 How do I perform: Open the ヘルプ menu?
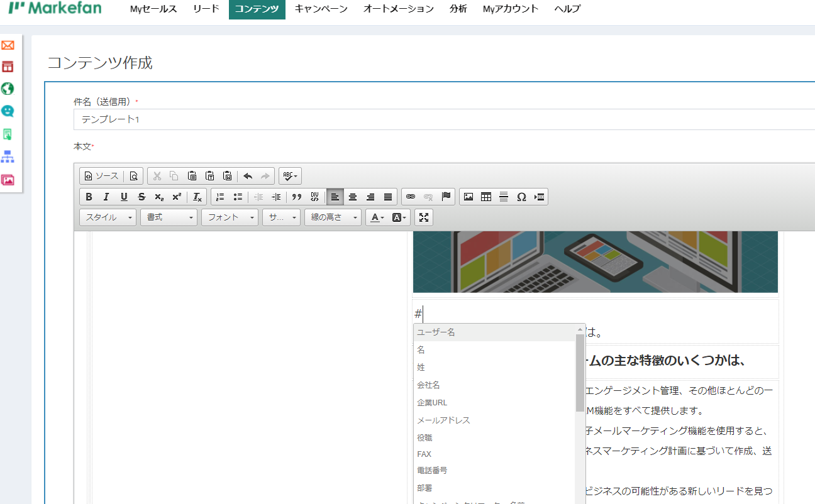coord(567,9)
